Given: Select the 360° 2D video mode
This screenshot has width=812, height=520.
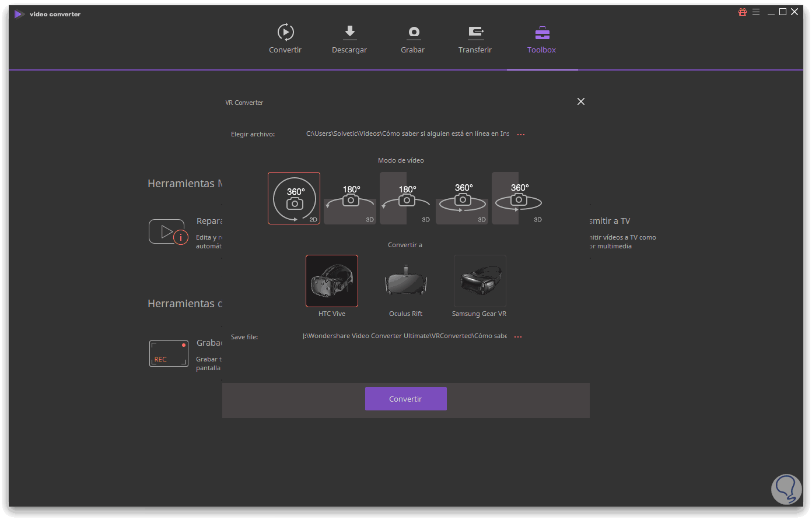Looking at the screenshot, I should click(294, 198).
